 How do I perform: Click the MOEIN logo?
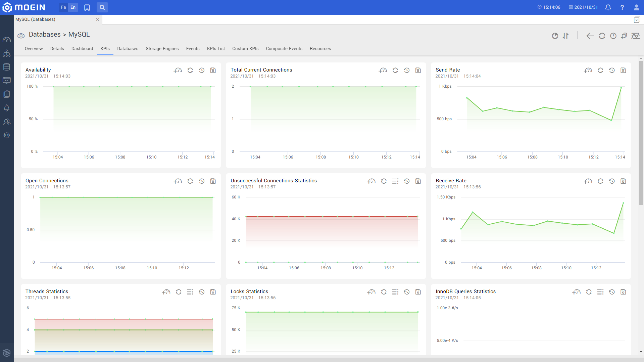24,7
